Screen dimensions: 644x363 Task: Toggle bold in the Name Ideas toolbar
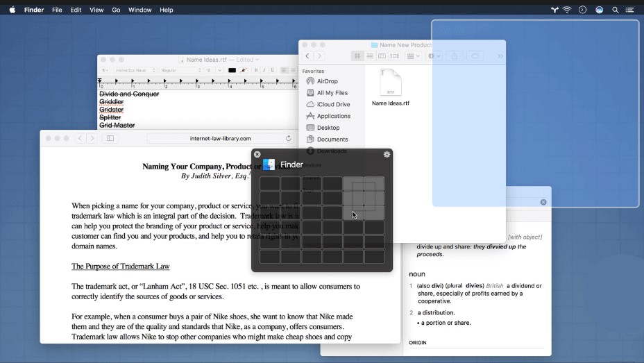(x=256, y=70)
